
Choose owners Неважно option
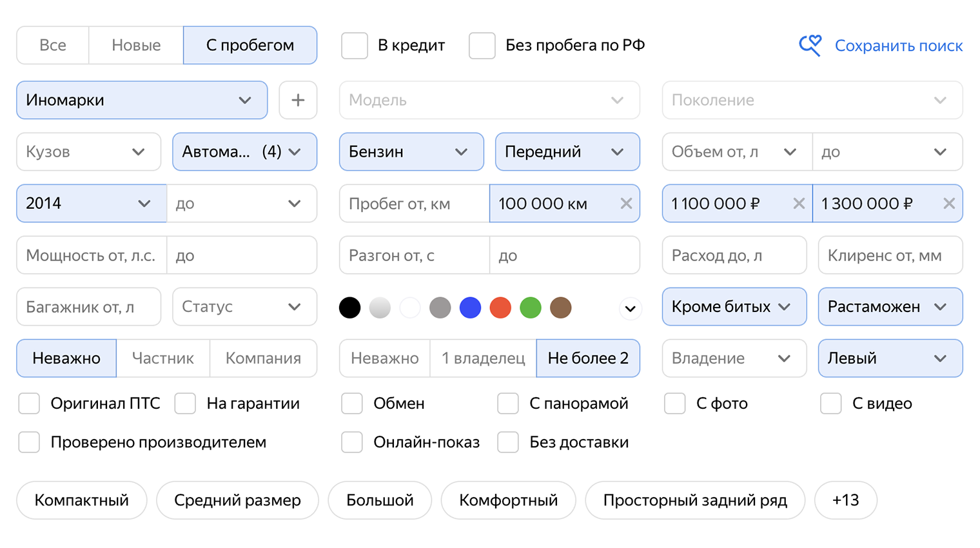point(385,358)
